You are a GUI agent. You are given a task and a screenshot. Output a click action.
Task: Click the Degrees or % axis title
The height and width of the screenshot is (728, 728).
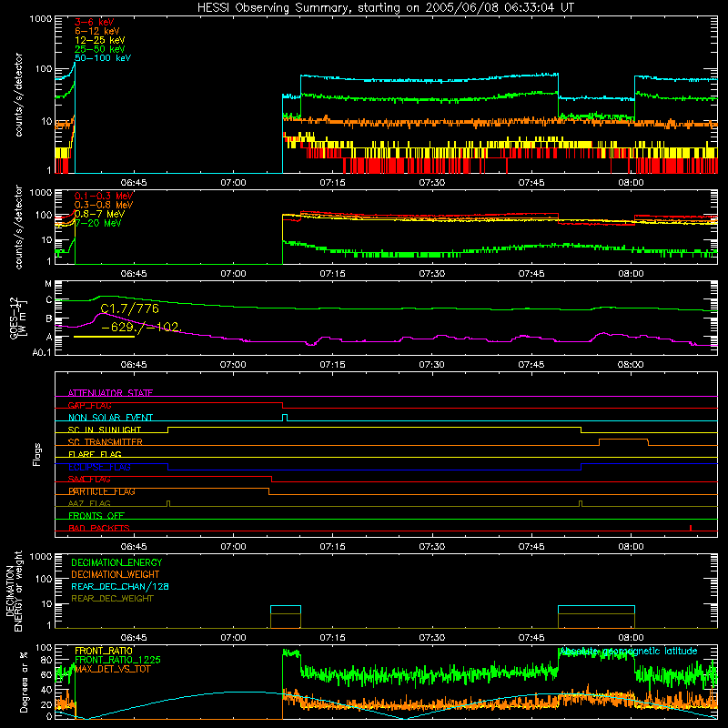click(x=24, y=682)
